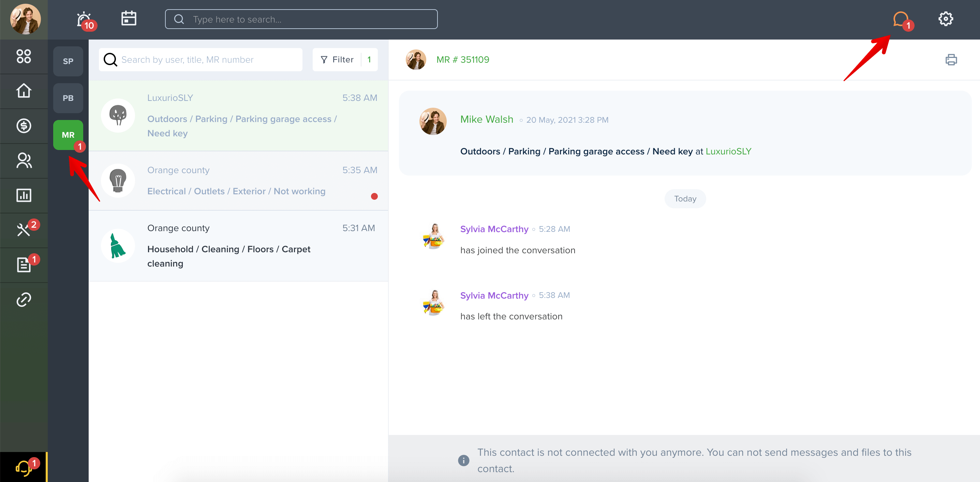Click Sylvia McCarthy name at 5:38 AM
The width and height of the screenshot is (980, 482).
(494, 296)
